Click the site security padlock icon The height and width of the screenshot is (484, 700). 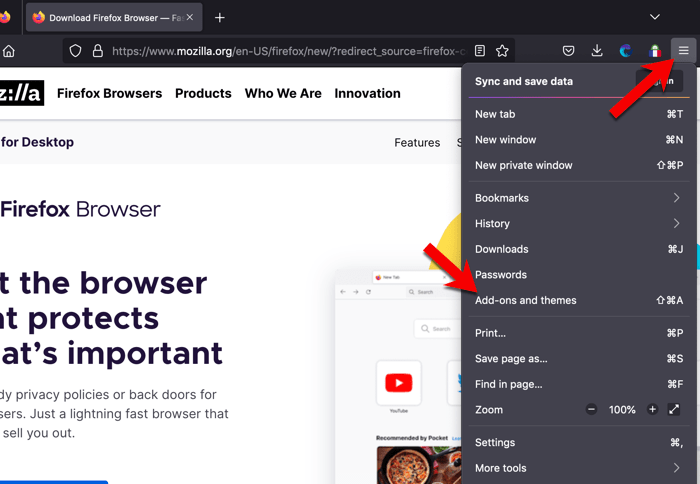(x=97, y=51)
